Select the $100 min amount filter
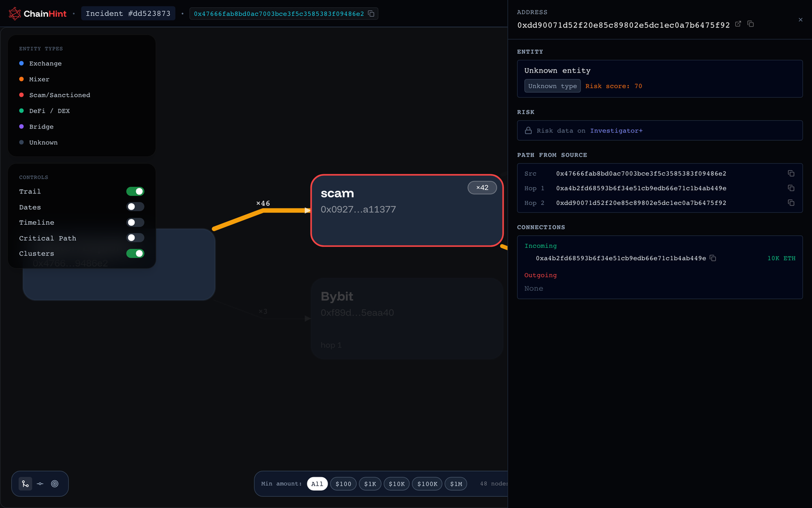 [x=343, y=484]
